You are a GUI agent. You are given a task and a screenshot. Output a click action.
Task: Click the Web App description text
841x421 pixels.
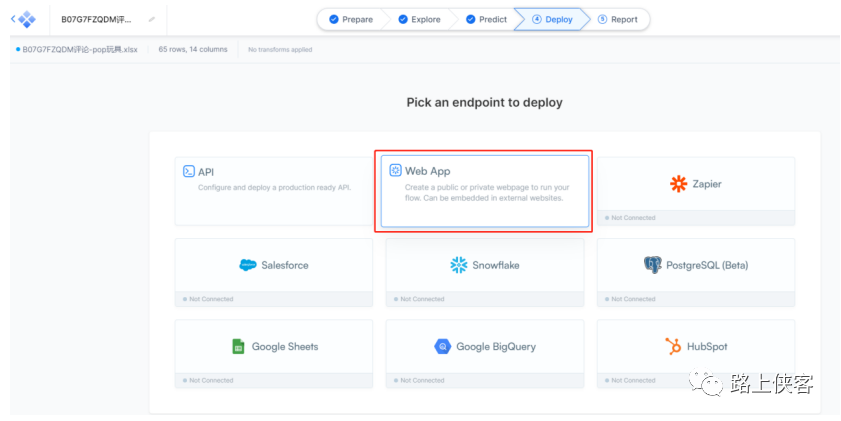tap(487, 193)
